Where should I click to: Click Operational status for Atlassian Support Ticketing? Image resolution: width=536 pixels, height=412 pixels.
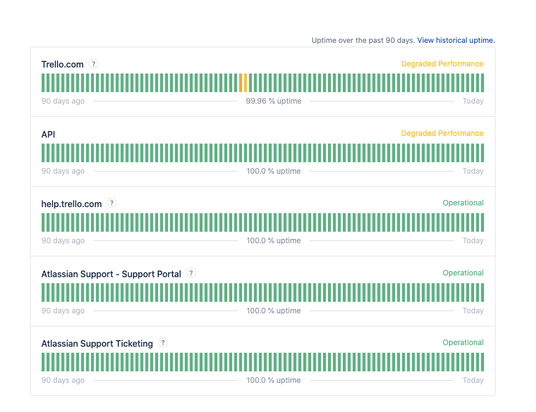pyautogui.click(x=463, y=343)
